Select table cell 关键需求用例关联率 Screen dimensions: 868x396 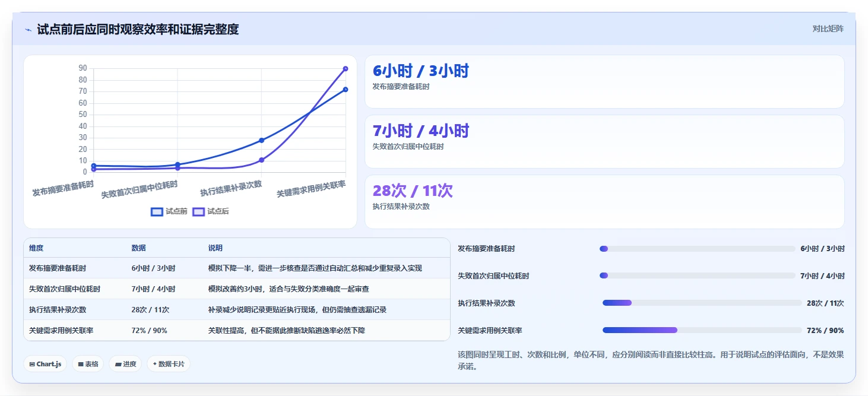pyautogui.click(x=61, y=330)
